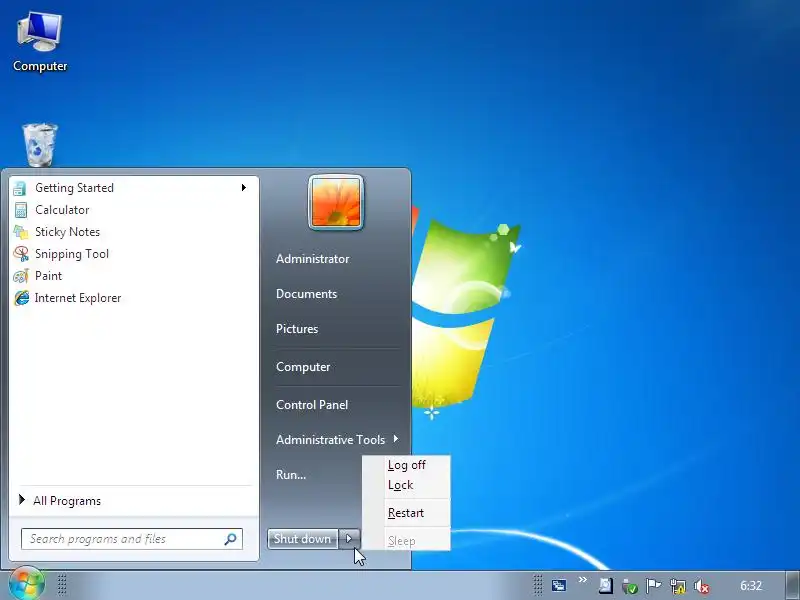Expand the Getting Started submenu arrow
This screenshot has height=600, width=800.
[x=244, y=188]
